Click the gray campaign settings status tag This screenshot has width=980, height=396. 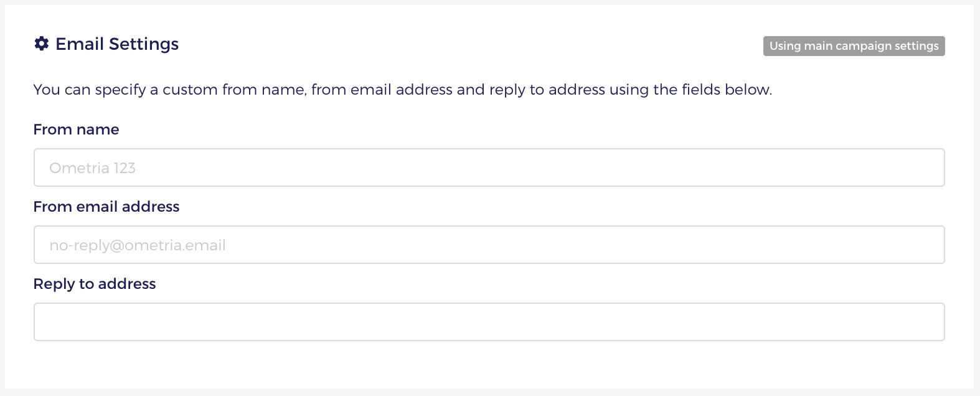[854, 46]
